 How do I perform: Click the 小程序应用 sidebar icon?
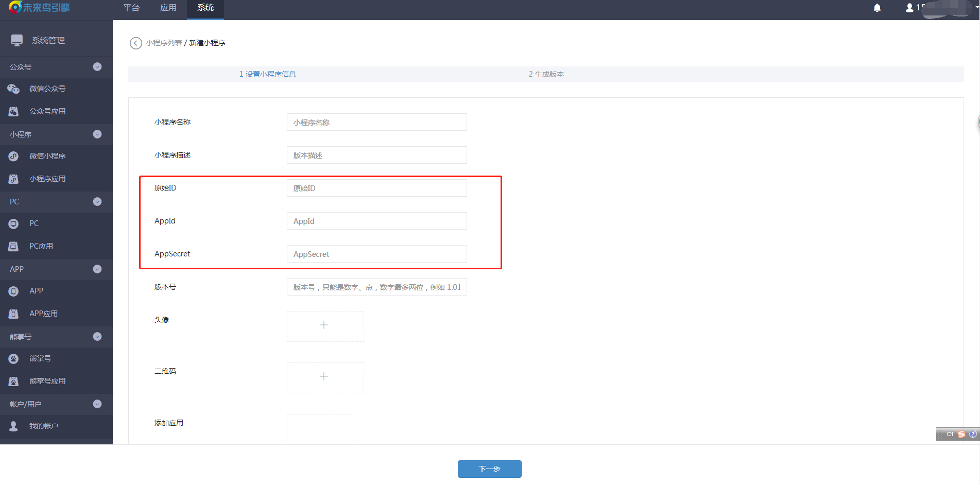(x=13, y=179)
